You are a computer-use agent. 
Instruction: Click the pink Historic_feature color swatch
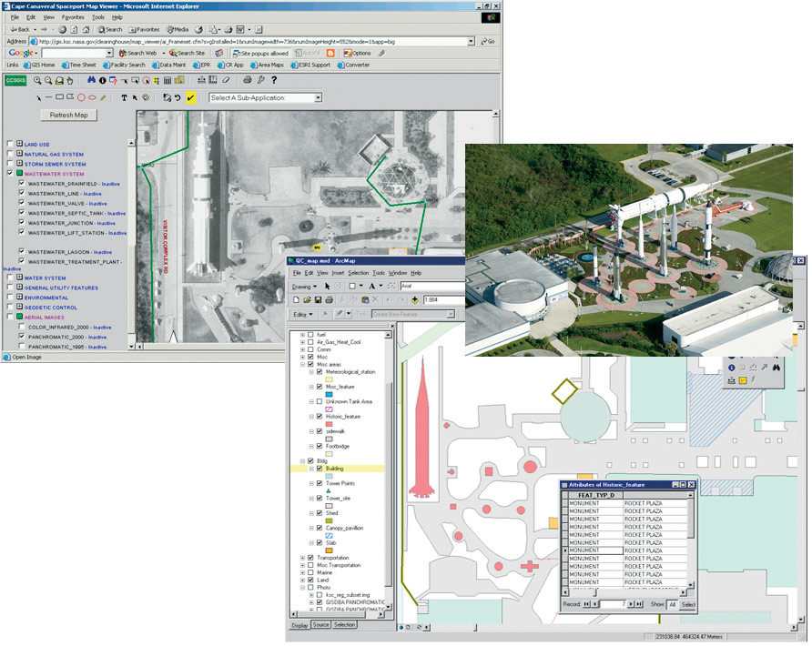coord(329,424)
